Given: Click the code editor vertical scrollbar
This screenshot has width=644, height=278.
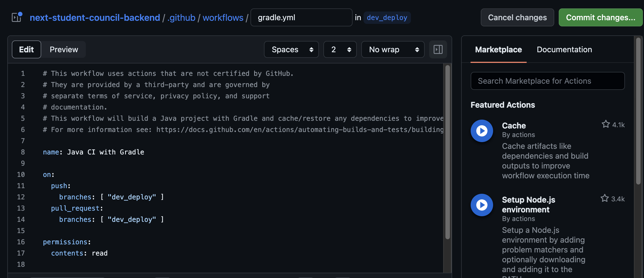Looking at the screenshot, I should pos(447,152).
